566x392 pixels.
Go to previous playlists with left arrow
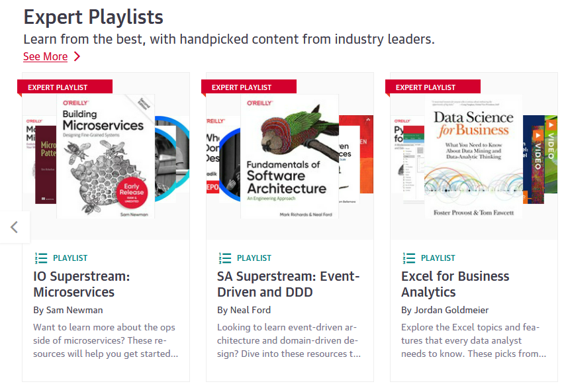[x=15, y=227]
